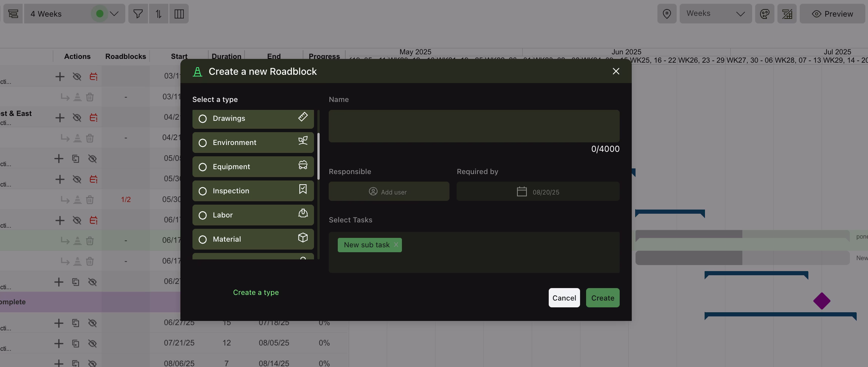Click the start date 07/21/25
Viewport: 868px width, 367px height.
click(x=179, y=343)
